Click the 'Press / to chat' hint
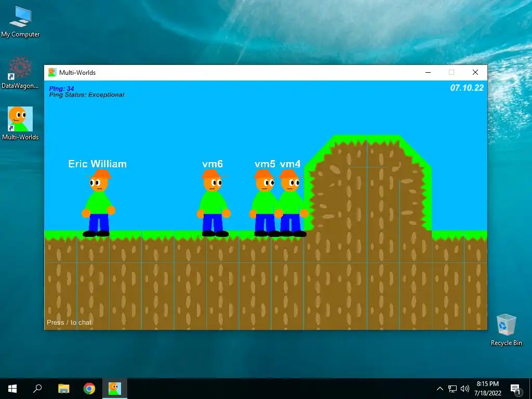Viewport: 532px width, 399px height. (x=69, y=322)
